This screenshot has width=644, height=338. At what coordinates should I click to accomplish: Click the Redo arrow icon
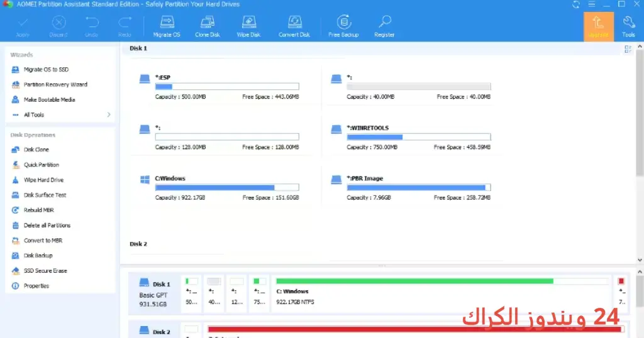point(125,26)
